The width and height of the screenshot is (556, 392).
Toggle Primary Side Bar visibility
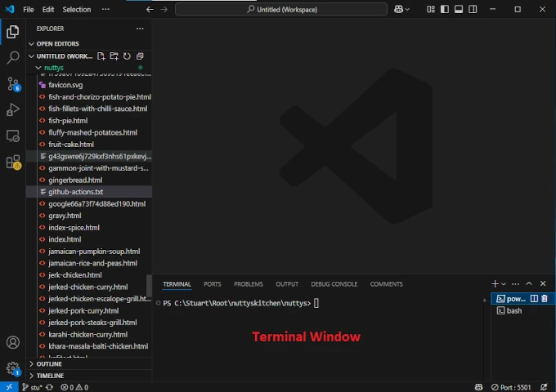click(445, 10)
